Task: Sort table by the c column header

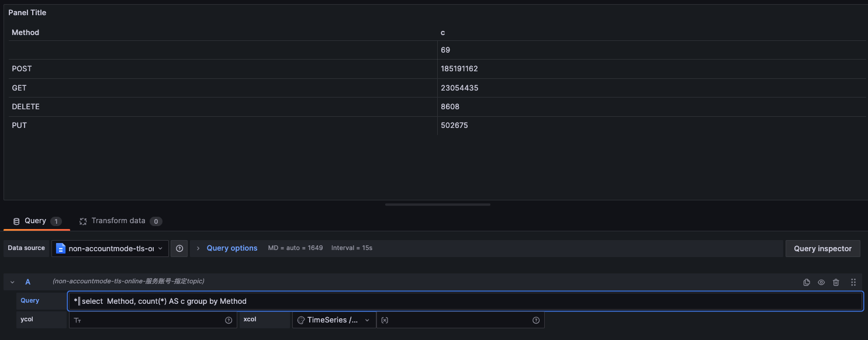Action: click(442, 33)
